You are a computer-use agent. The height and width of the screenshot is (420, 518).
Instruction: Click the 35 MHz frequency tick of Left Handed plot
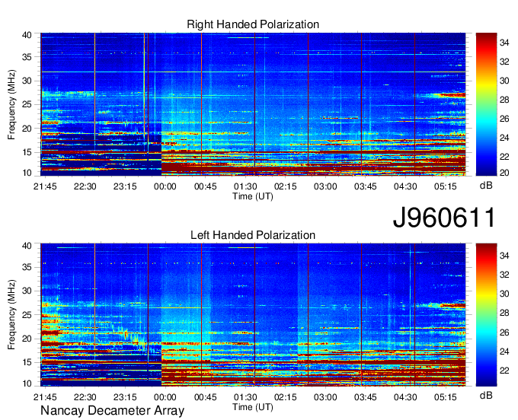click(27, 267)
